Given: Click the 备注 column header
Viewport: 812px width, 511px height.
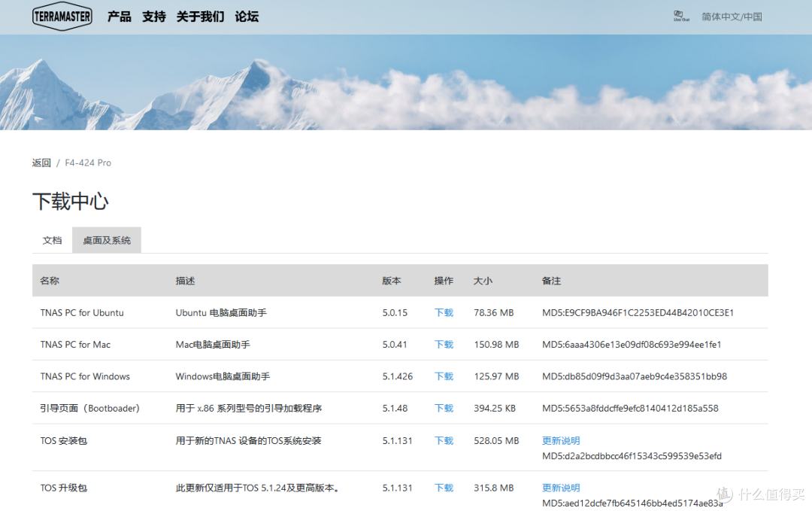Looking at the screenshot, I should [552, 281].
